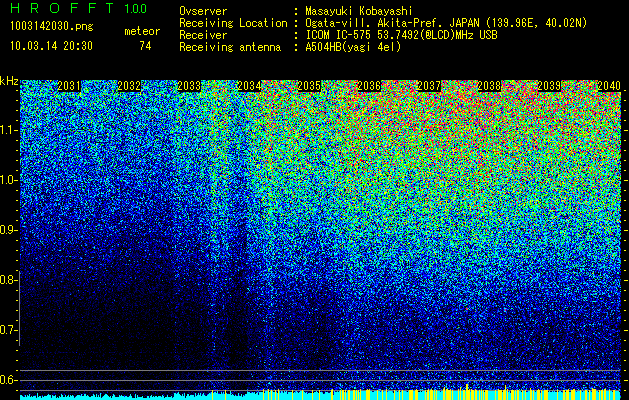Click the Receiver label

click(x=203, y=35)
